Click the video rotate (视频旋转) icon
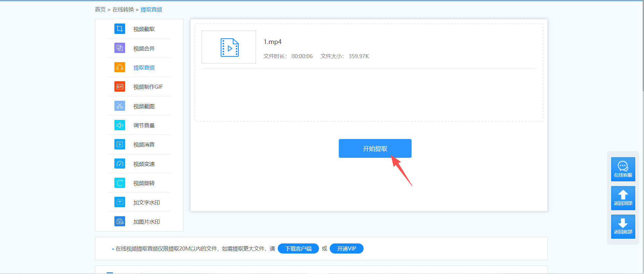Screen dimensions: 644x274 [x=120, y=183]
